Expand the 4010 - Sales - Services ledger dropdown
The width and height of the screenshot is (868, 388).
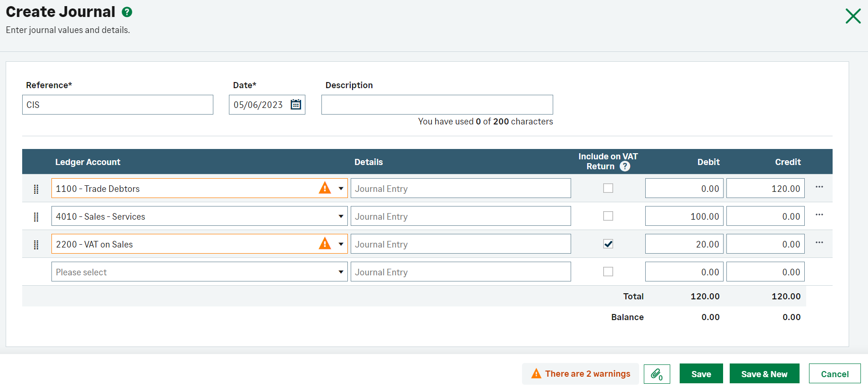coord(341,216)
